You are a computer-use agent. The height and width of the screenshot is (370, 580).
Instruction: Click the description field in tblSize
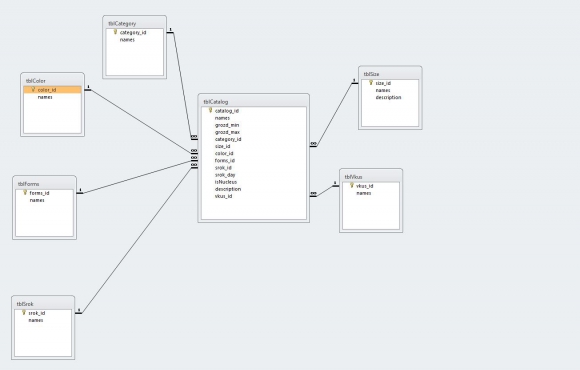point(388,97)
